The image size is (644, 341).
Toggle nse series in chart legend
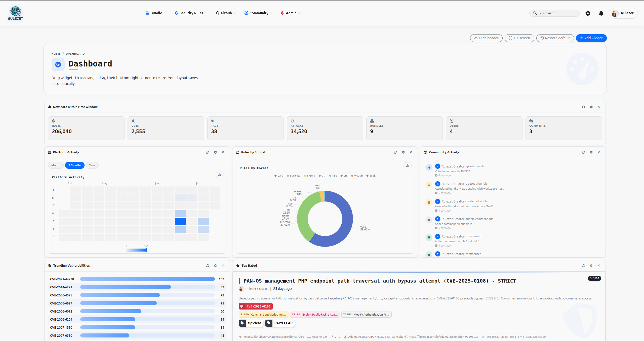pos(333,176)
